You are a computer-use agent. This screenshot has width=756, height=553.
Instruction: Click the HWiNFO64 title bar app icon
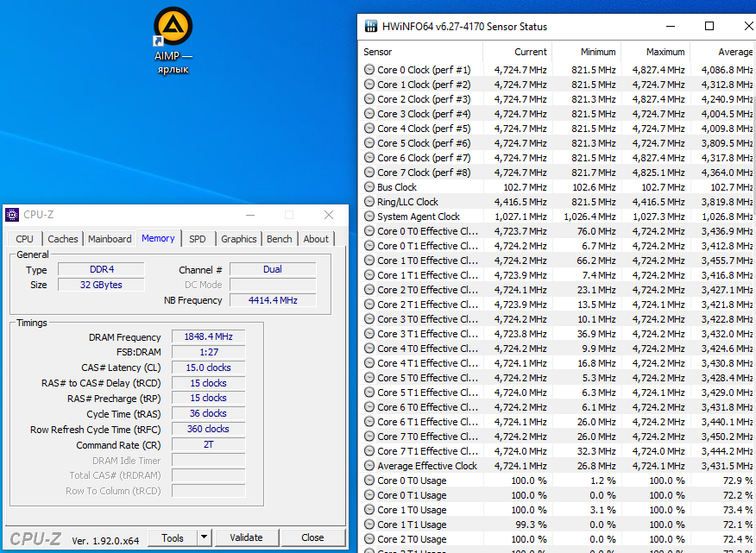pos(370,26)
